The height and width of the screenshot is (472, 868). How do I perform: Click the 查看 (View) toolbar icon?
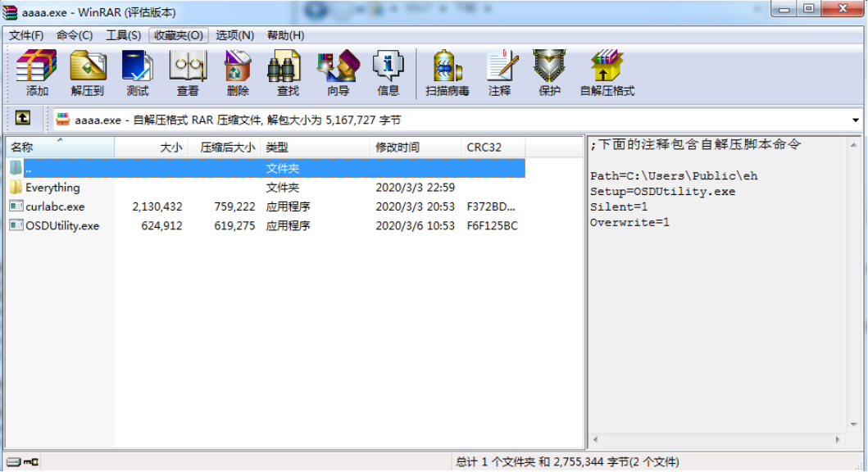coord(188,66)
